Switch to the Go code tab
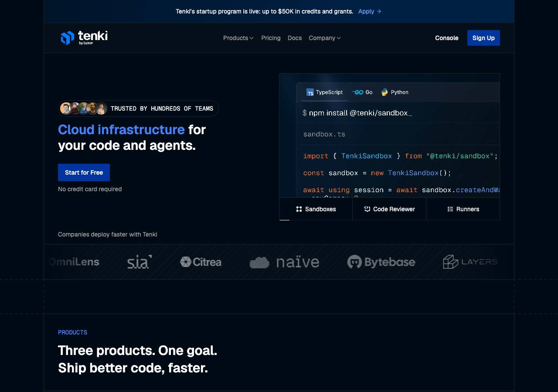Image resolution: width=558 pixels, height=392 pixels. [x=362, y=92]
